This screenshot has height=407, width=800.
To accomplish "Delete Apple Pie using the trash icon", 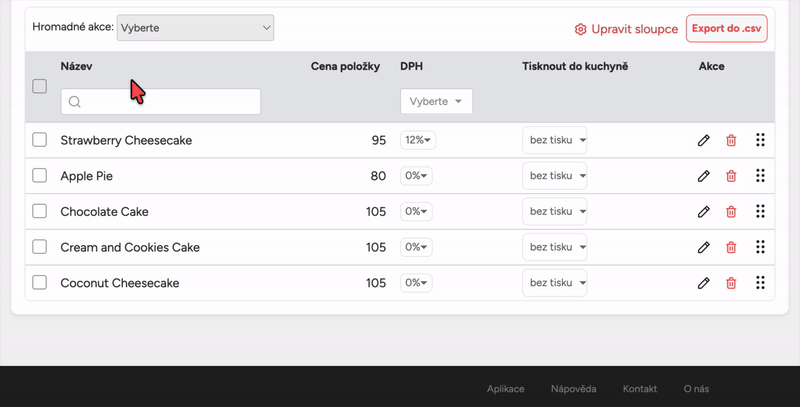I will (731, 176).
